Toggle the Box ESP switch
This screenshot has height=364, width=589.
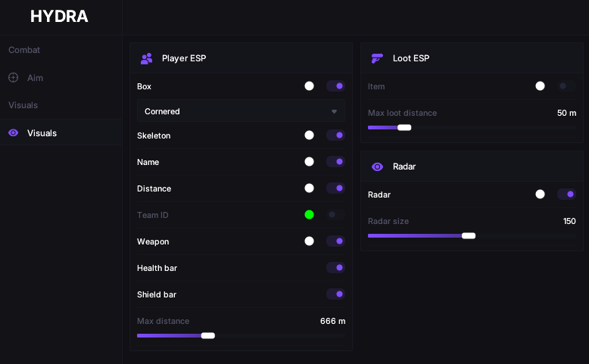tap(335, 86)
